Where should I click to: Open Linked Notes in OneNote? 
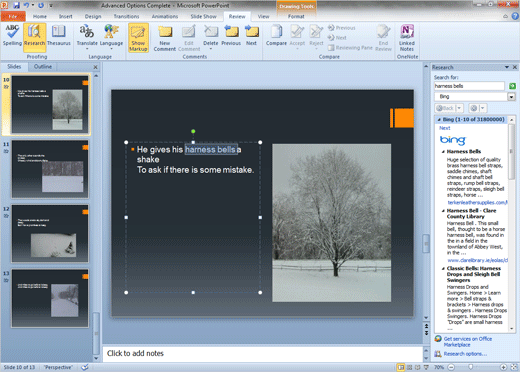(x=407, y=38)
